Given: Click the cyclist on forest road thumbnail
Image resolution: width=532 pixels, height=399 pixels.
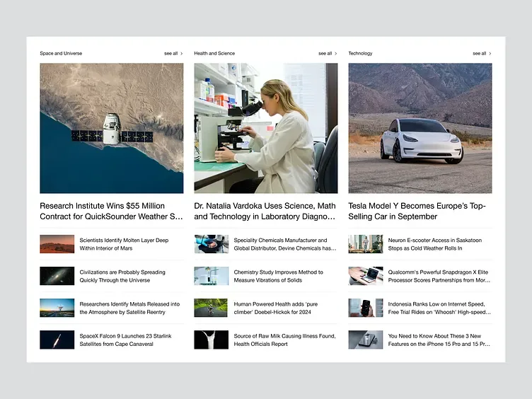Looking at the screenshot, I should pyautogui.click(x=211, y=308).
